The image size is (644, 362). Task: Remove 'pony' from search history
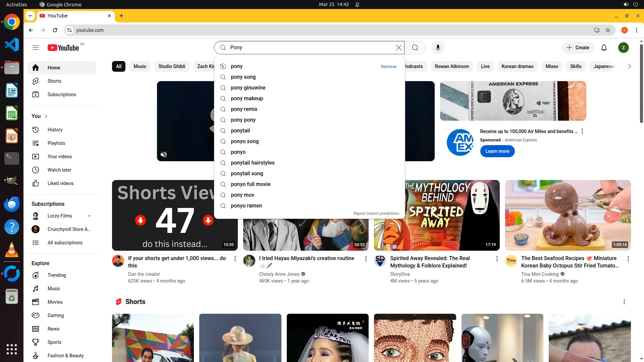pyautogui.click(x=388, y=67)
